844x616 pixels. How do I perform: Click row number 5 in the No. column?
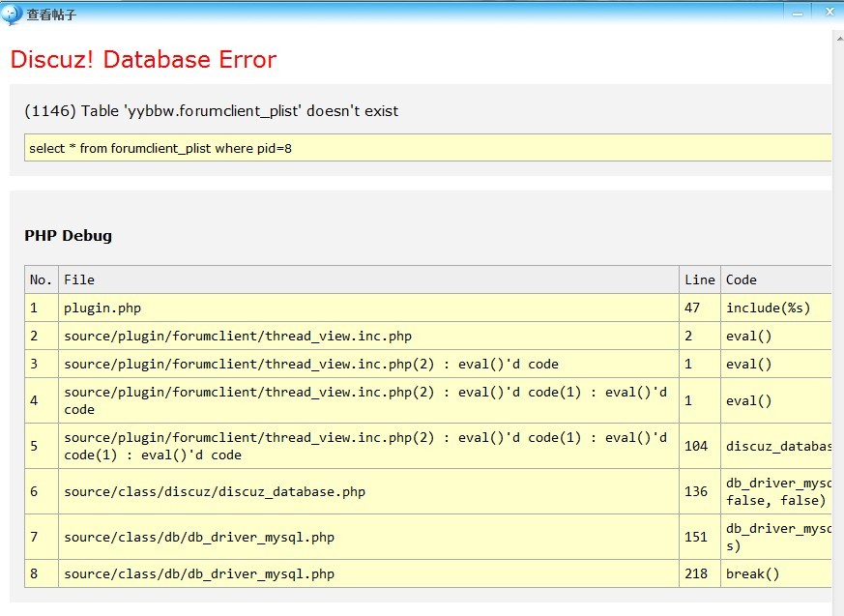42,446
